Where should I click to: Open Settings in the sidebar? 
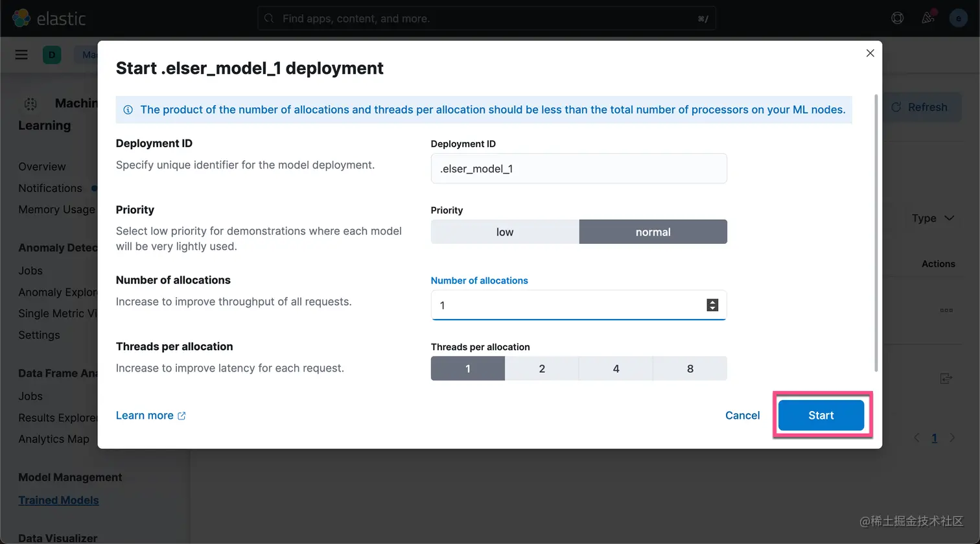pos(39,335)
